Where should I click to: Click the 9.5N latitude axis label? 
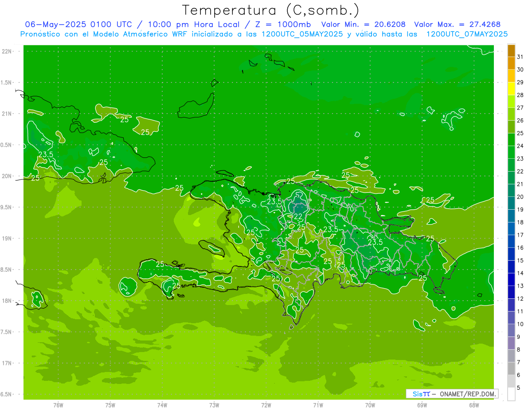(7, 207)
